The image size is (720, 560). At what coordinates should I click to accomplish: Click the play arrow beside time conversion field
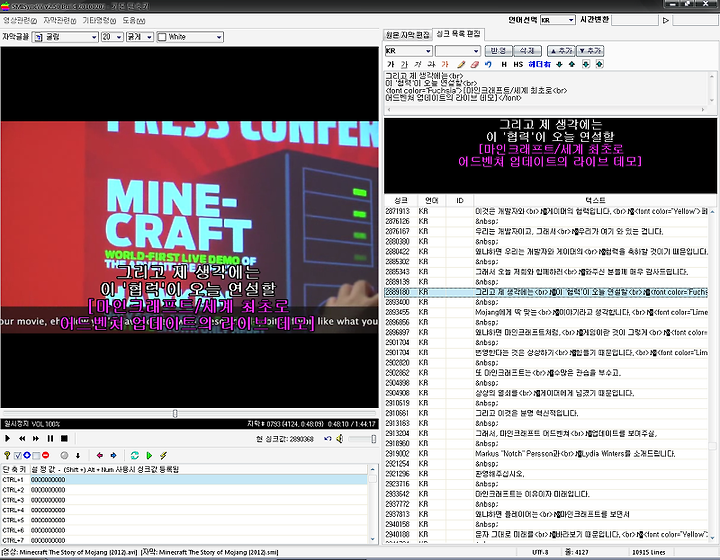(666, 20)
